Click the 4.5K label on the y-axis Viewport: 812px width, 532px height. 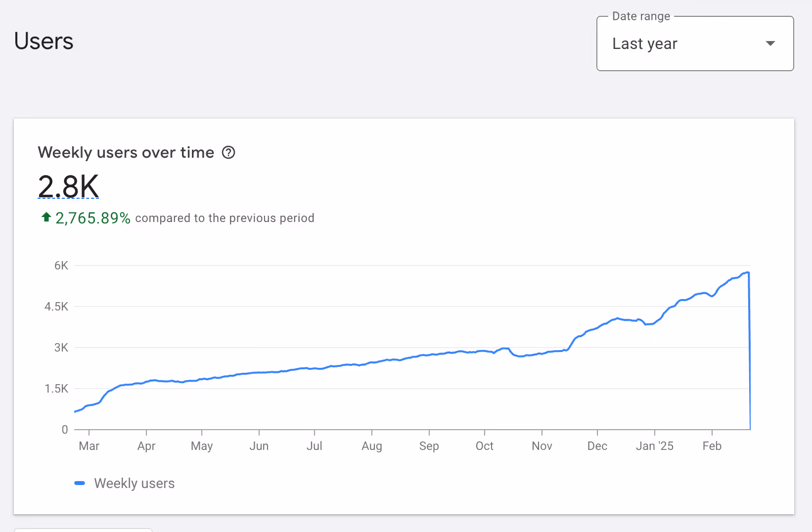pos(56,307)
